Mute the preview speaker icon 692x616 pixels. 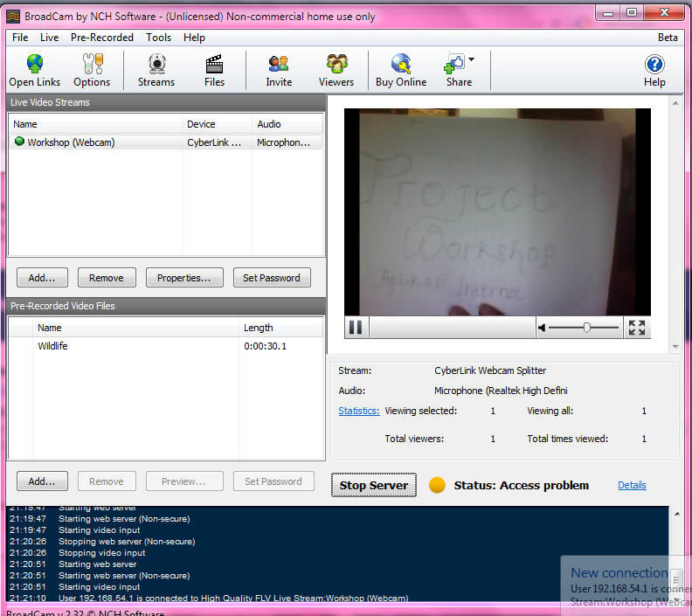(x=542, y=328)
